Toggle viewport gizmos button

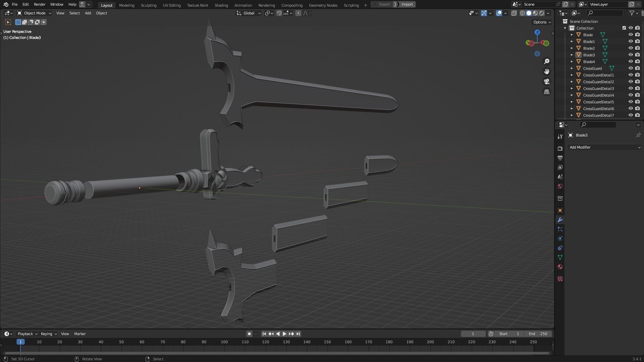484,13
